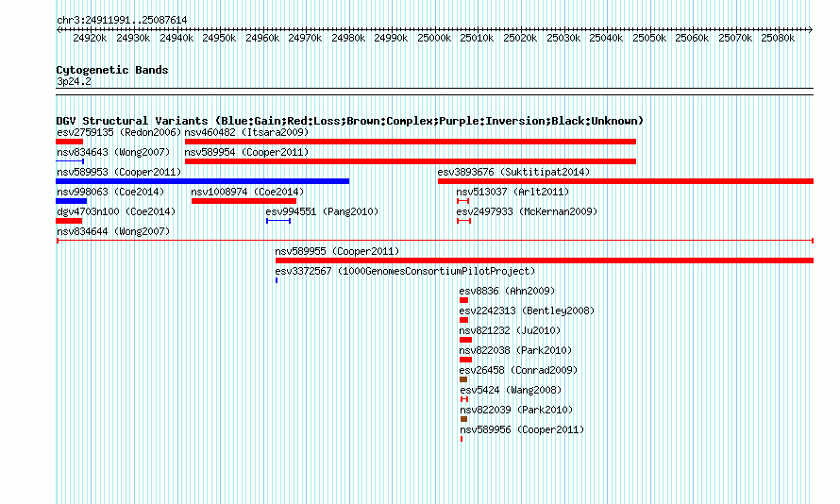Click the 24950k ruler position
This screenshot has width=840, height=504.
[x=219, y=38]
